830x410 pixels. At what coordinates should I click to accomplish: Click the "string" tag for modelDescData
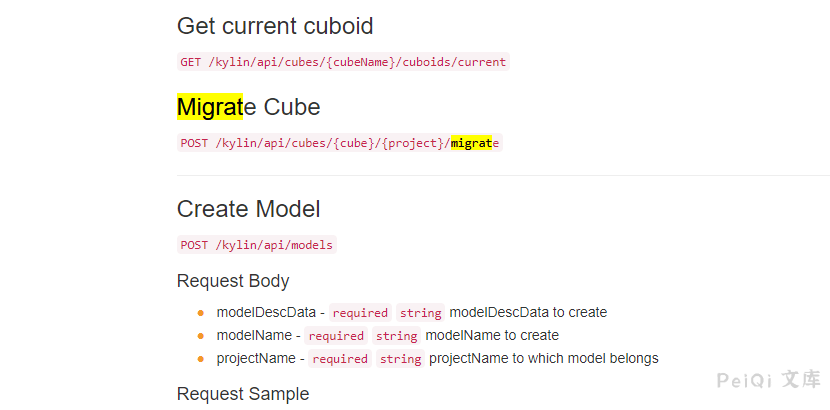421,313
